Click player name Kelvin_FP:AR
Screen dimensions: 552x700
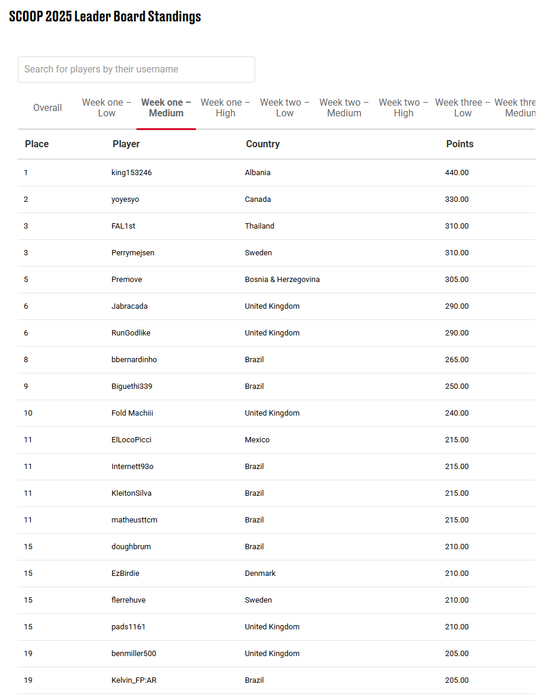(x=134, y=680)
